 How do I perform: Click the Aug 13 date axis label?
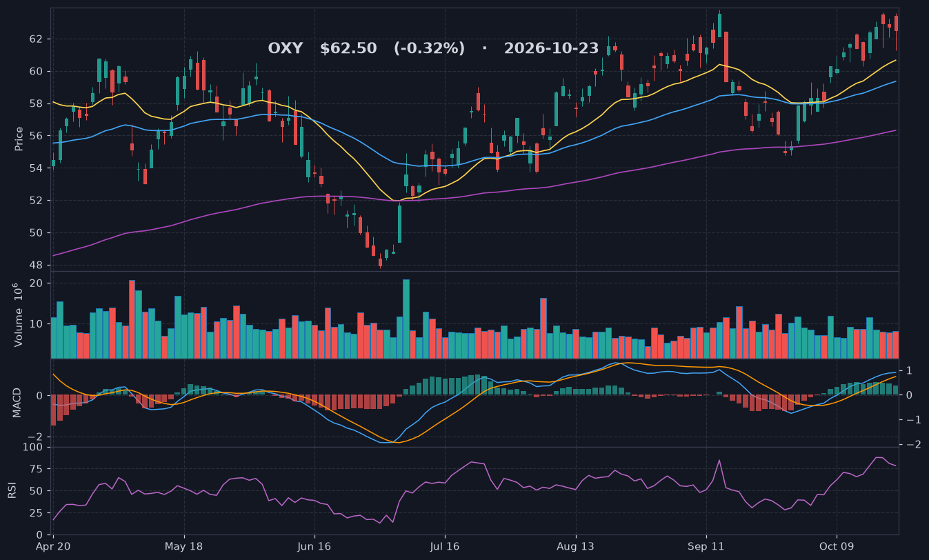coord(575,546)
